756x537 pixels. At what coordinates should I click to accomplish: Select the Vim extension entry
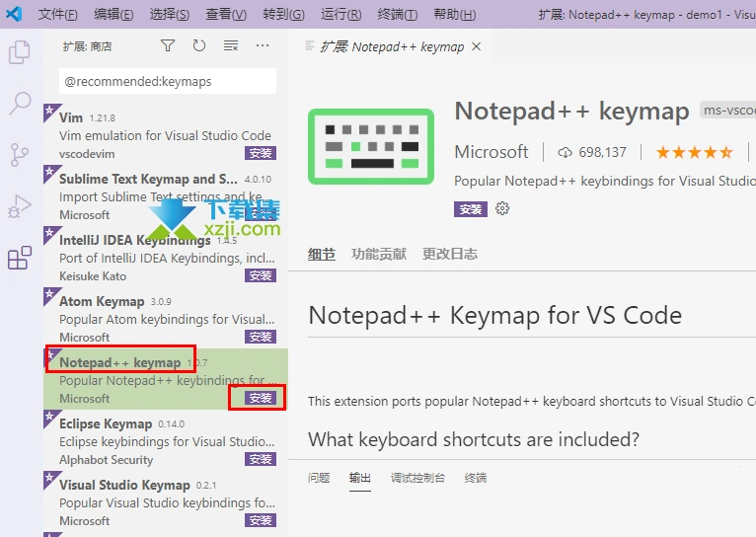point(166,134)
